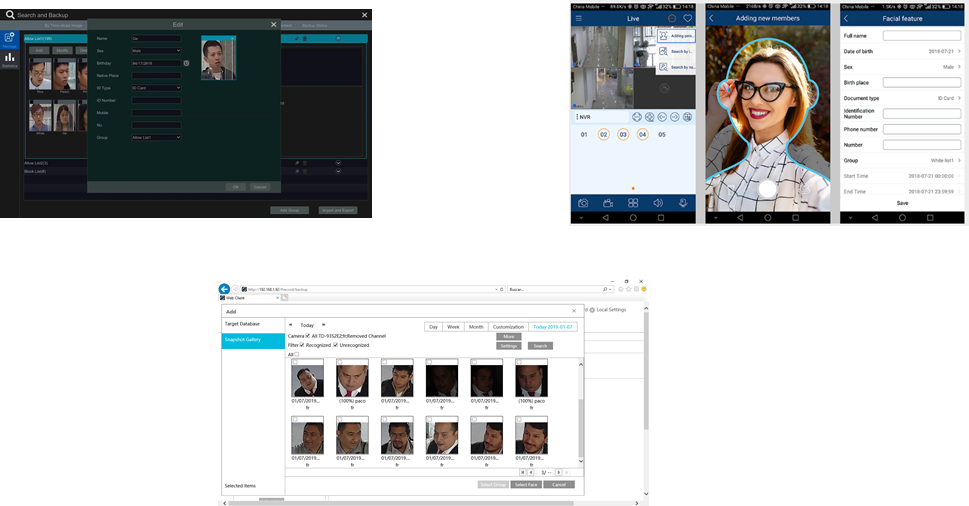969x506 pixels.
Task: Expand the Block List(8) group chevron
Action: click(x=338, y=171)
